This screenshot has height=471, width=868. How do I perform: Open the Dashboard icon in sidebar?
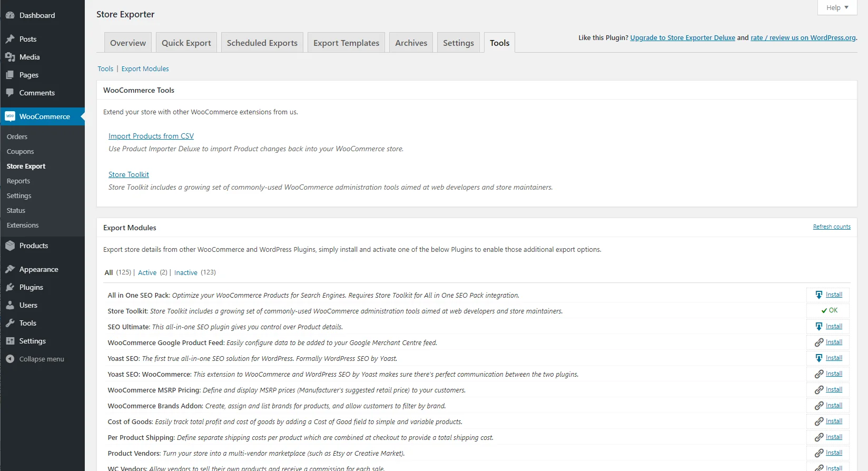(x=10, y=15)
